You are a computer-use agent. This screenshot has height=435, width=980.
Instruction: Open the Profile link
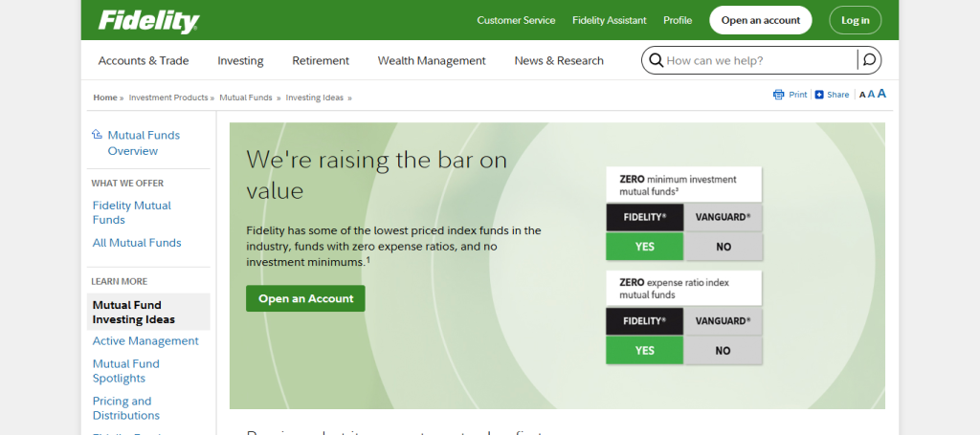click(x=678, y=20)
